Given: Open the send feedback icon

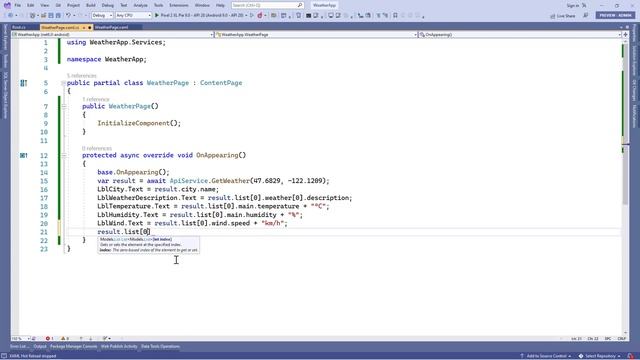Looking at the screenshot, I should [586, 16].
